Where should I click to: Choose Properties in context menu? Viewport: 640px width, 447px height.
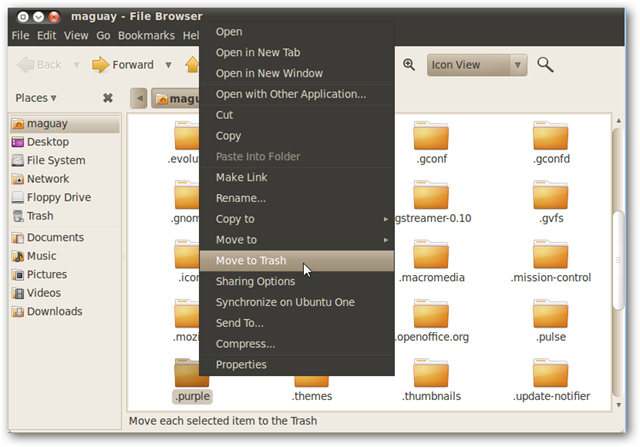pos(297,365)
